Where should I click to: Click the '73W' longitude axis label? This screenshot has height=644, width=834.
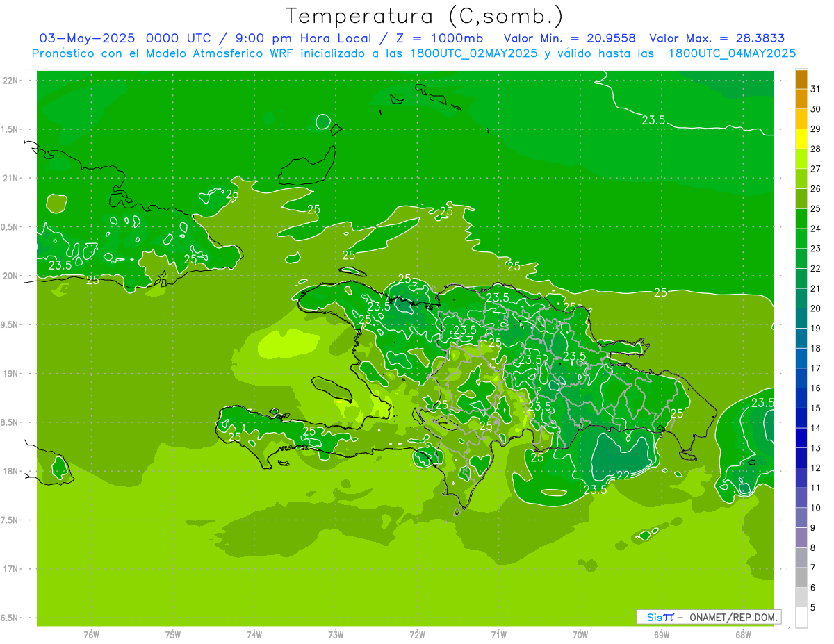tap(336, 634)
